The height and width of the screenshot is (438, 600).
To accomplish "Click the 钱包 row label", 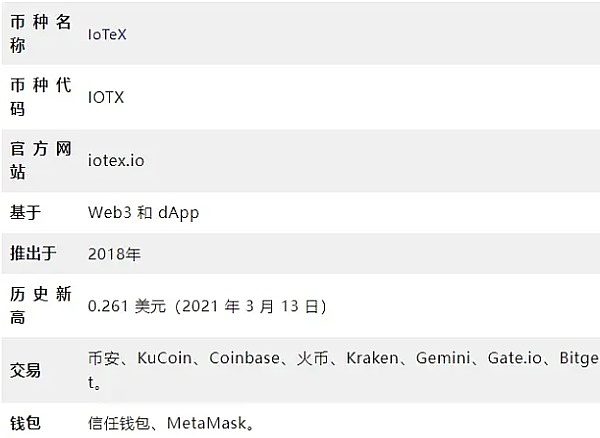I will click(25, 424).
